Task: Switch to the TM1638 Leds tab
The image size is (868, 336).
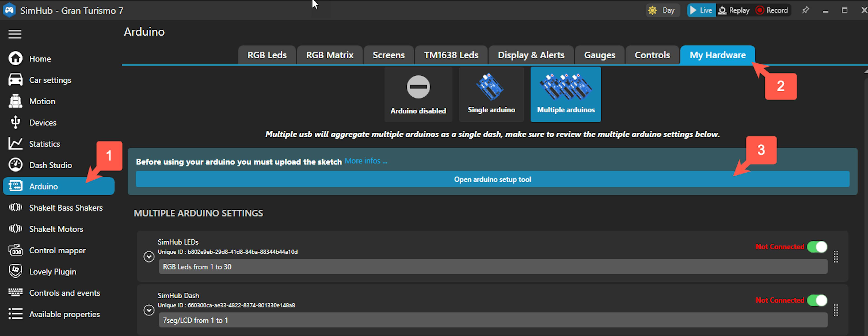Action: pos(451,55)
